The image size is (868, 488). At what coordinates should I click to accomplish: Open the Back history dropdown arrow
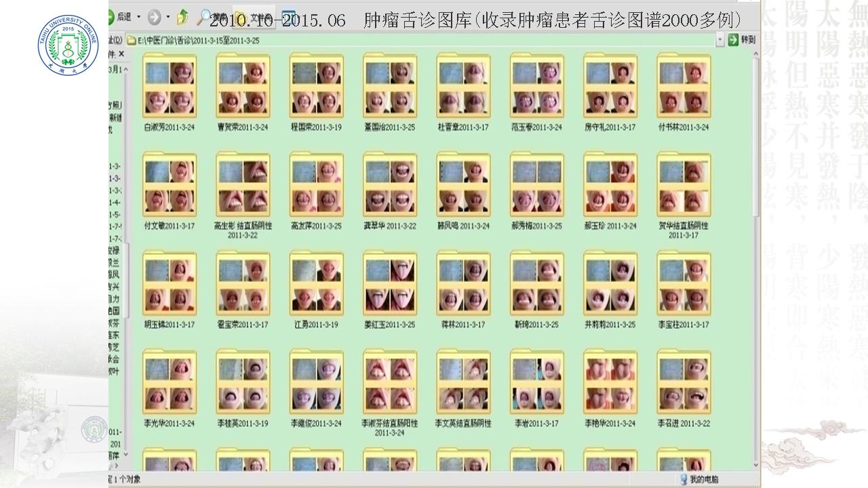139,16
